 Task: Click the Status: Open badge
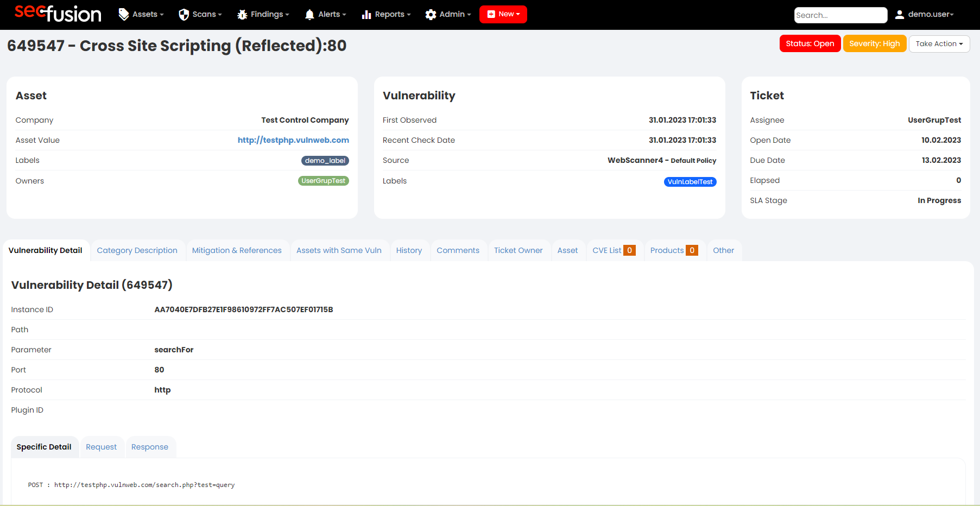(810, 43)
